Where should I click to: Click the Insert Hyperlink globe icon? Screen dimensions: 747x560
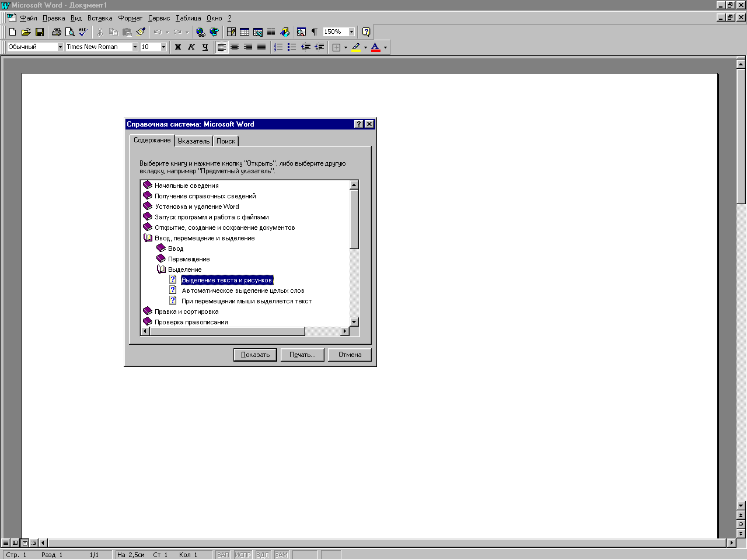[x=201, y=32]
